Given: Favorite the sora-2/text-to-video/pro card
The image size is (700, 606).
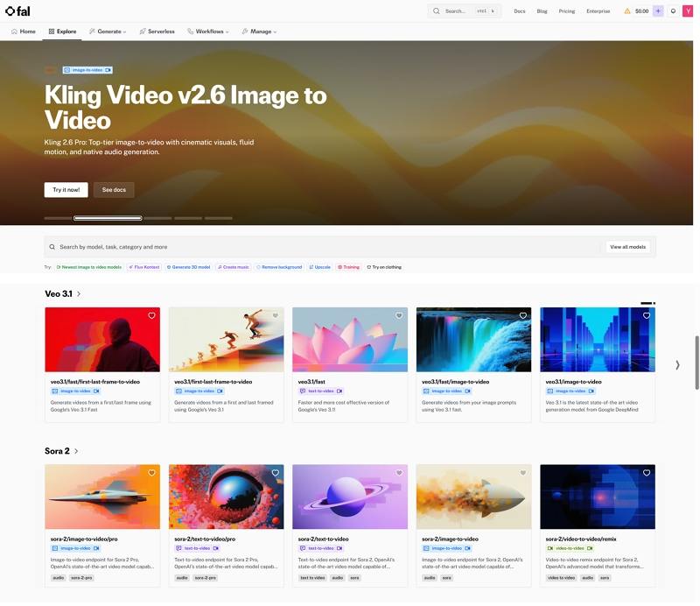Looking at the screenshot, I should coord(276,473).
